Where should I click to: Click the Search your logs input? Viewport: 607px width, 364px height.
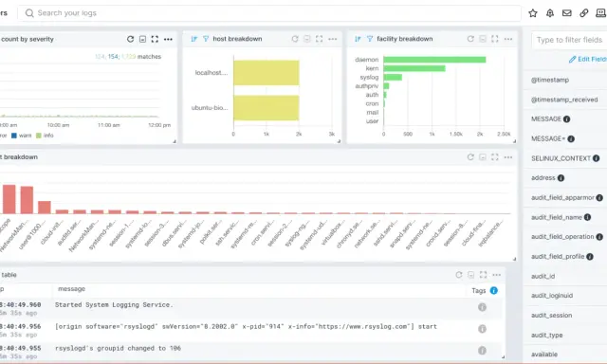click(269, 13)
